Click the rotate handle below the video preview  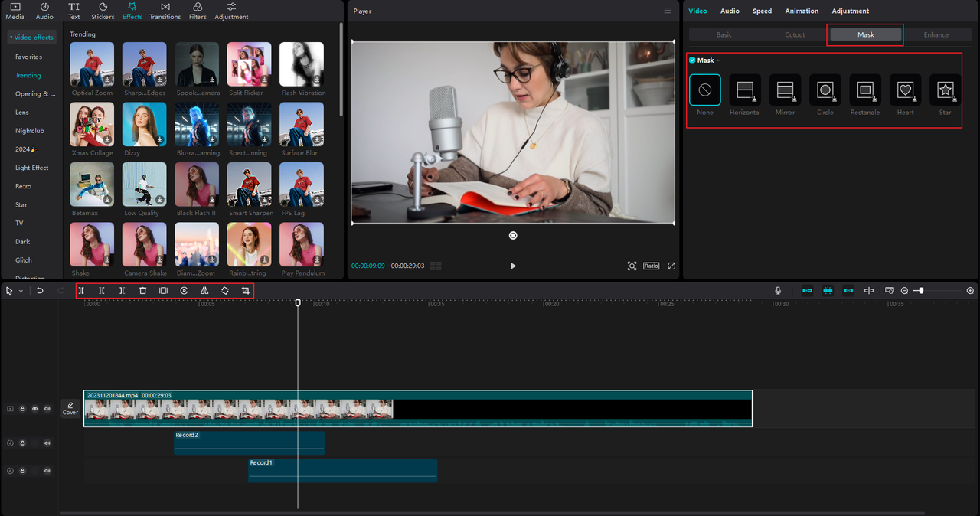513,236
